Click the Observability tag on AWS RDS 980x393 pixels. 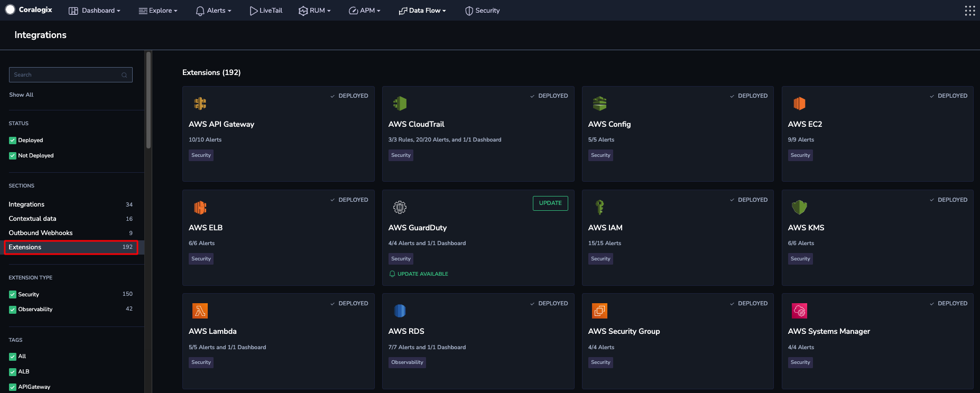click(407, 362)
